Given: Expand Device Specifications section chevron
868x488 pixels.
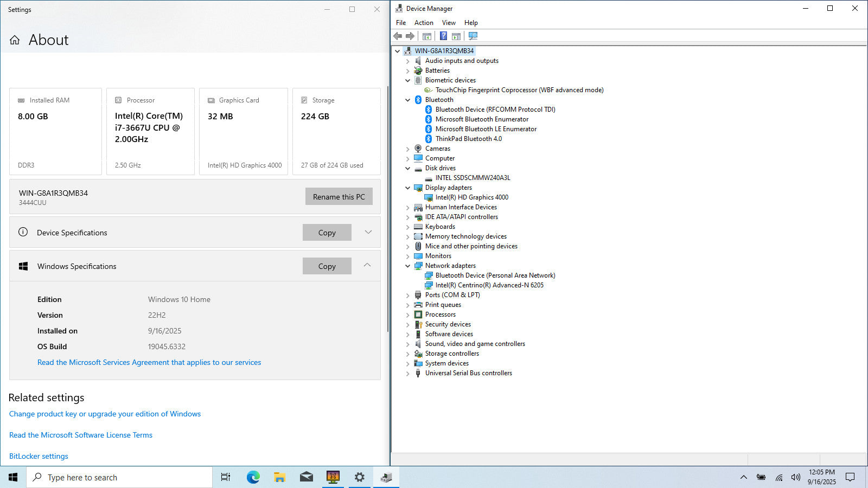Looking at the screenshot, I should point(368,232).
